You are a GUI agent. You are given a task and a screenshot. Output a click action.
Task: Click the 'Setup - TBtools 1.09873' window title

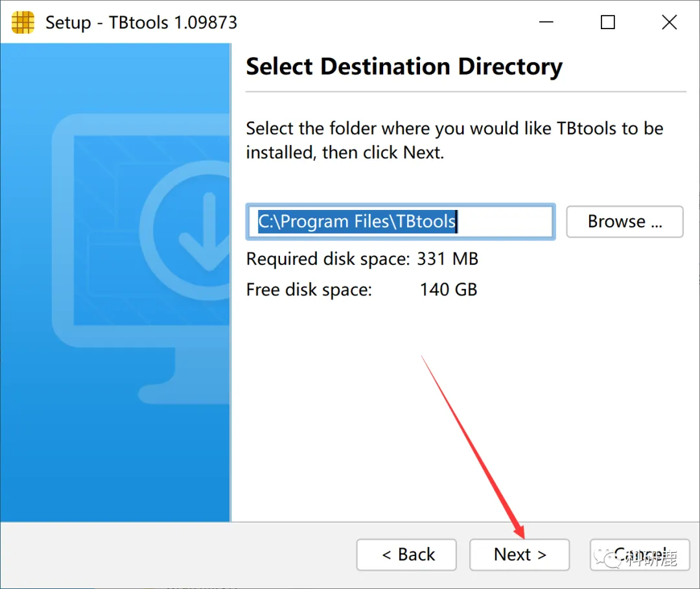click(x=141, y=22)
